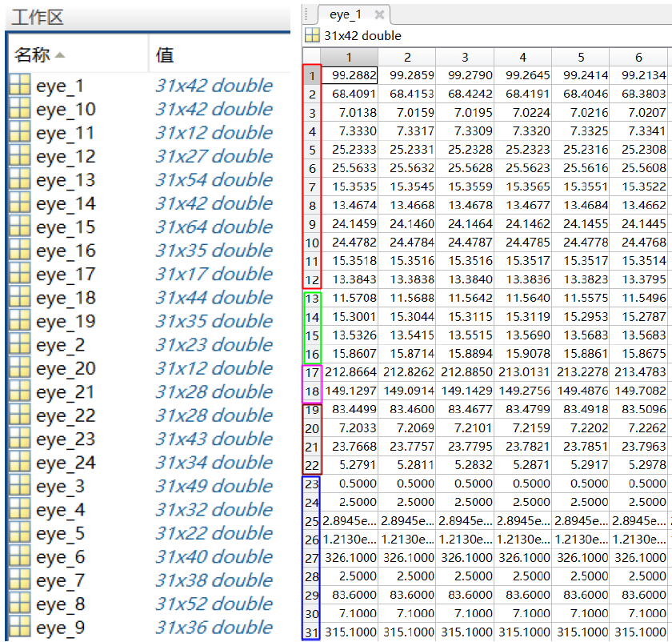Click the eye_19 variable icon

click(x=20, y=320)
